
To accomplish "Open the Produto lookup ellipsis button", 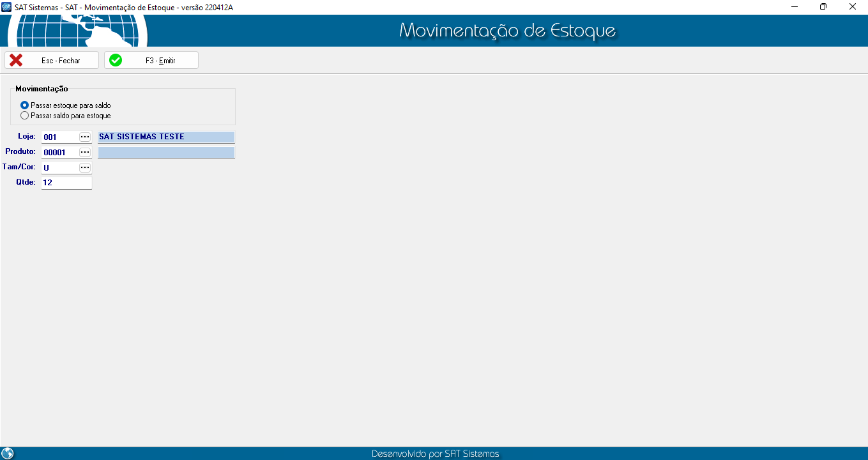I will [85, 152].
